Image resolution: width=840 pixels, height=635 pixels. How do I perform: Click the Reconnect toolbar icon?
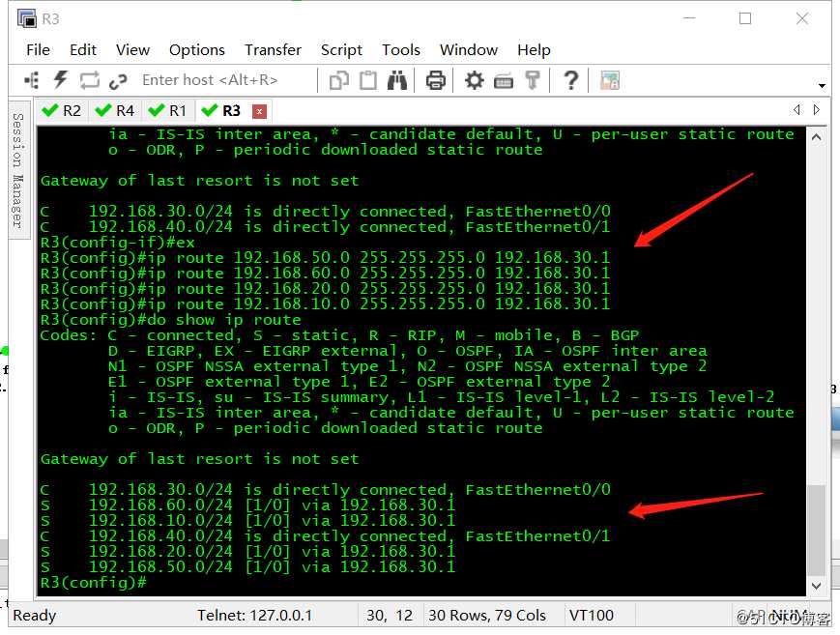(118, 81)
